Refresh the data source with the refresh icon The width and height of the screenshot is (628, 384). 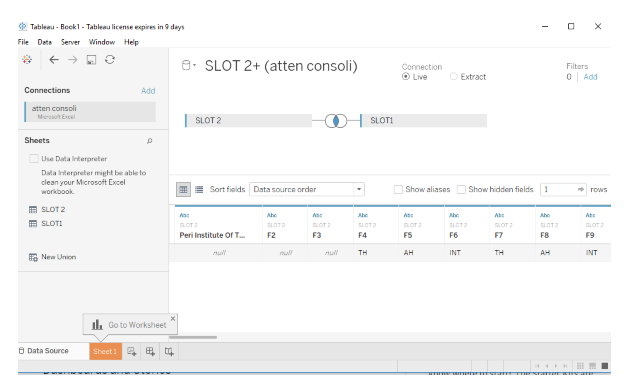click(110, 60)
